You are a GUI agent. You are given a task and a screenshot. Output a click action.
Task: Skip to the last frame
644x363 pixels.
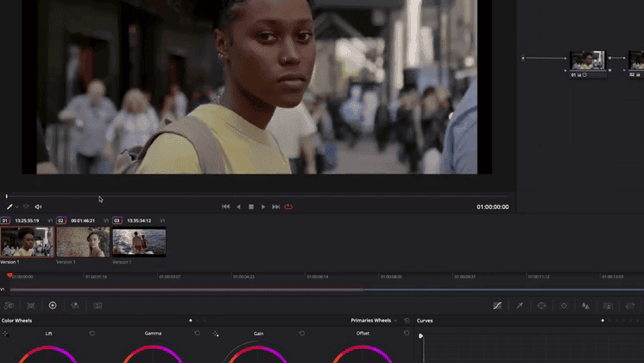coord(276,207)
